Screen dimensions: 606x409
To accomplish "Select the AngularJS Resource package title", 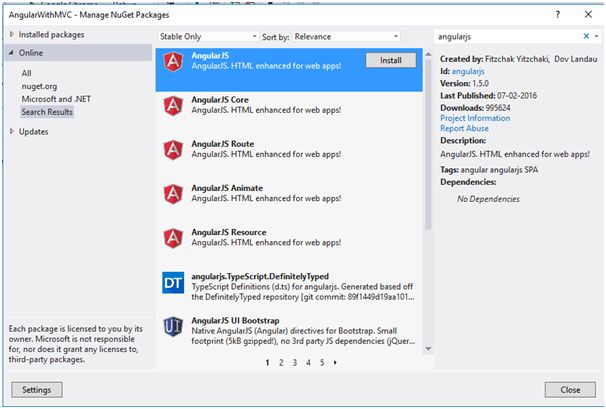I will 229,232.
